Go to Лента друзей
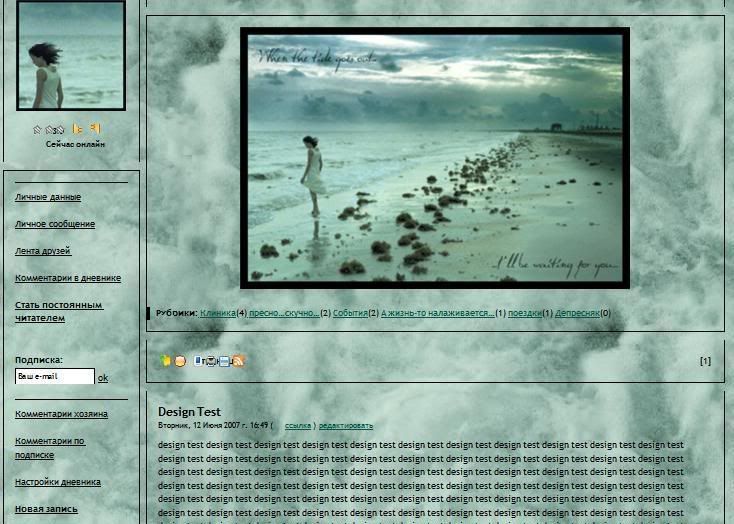This screenshot has height=524, width=734. [x=43, y=251]
